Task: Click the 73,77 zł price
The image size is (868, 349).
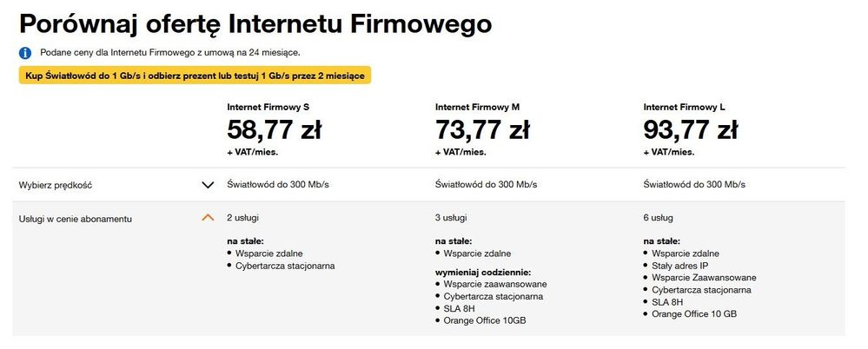Action: tap(482, 130)
